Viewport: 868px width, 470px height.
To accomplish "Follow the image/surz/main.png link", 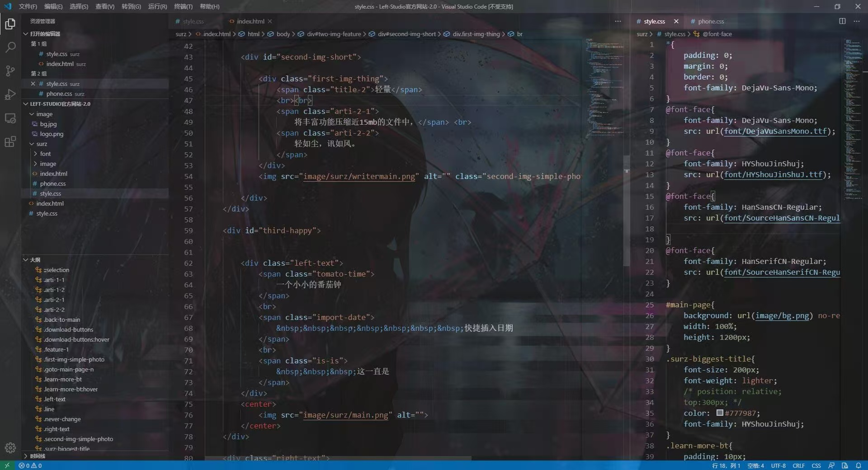I will pyautogui.click(x=345, y=415).
